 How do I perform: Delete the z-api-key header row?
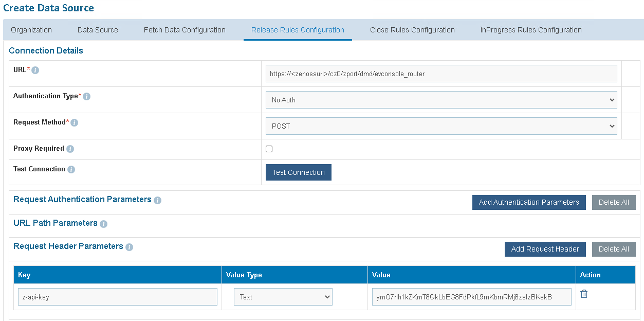point(584,294)
